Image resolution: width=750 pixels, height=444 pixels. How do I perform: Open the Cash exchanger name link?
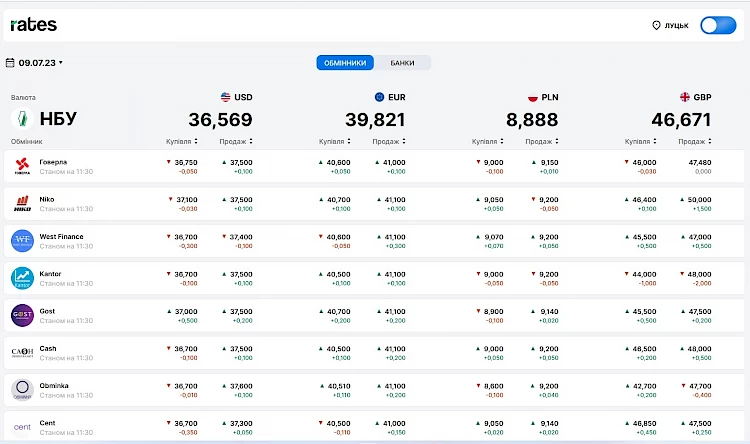48,348
